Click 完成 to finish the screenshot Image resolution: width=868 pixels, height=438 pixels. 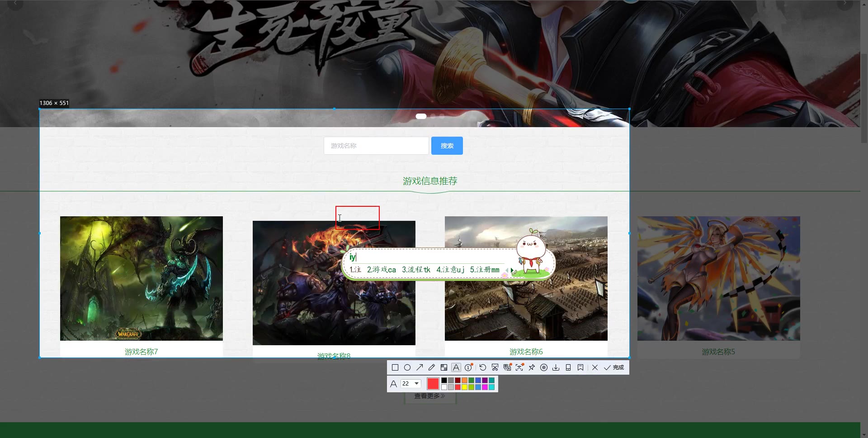click(614, 367)
